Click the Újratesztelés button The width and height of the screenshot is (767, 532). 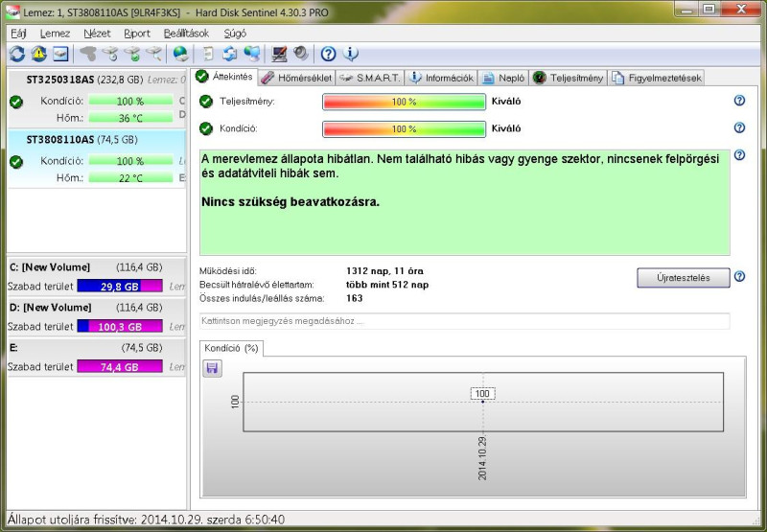click(683, 277)
